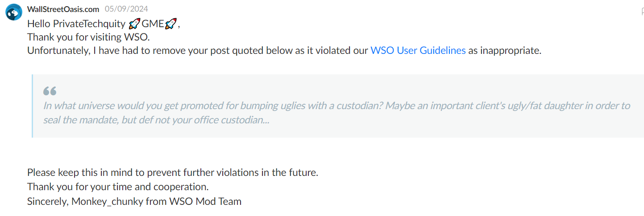Open the WSO User Guidelines link

click(x=418, y=50)
